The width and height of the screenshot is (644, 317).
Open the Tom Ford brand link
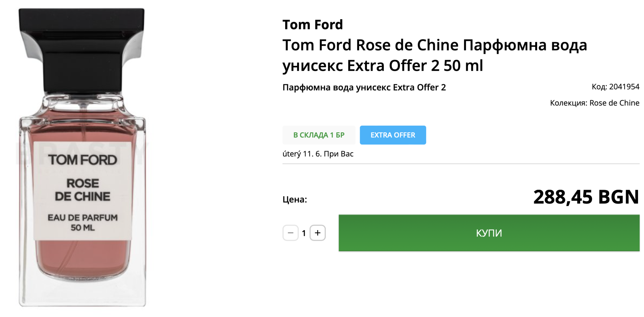(x=313, y=25)
